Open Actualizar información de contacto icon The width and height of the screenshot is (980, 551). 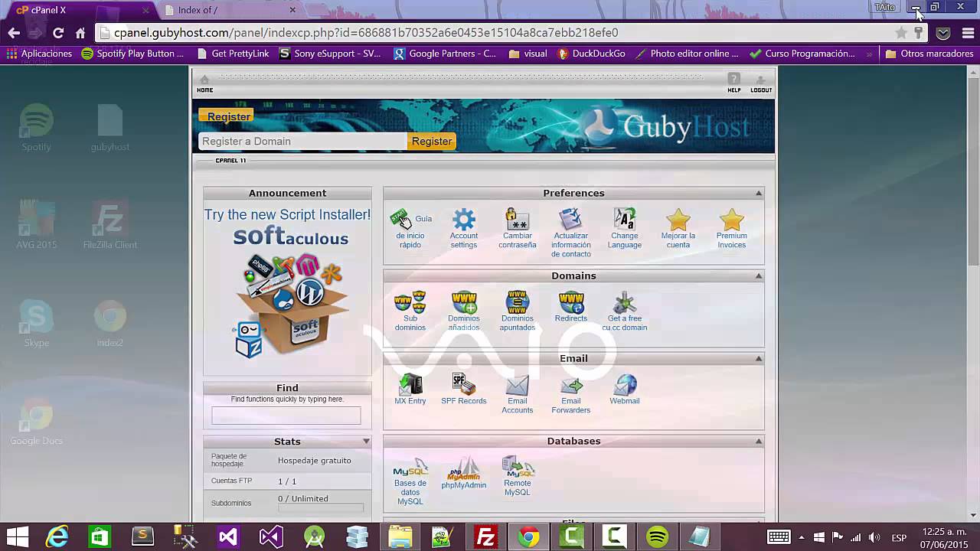click(571, 220)
